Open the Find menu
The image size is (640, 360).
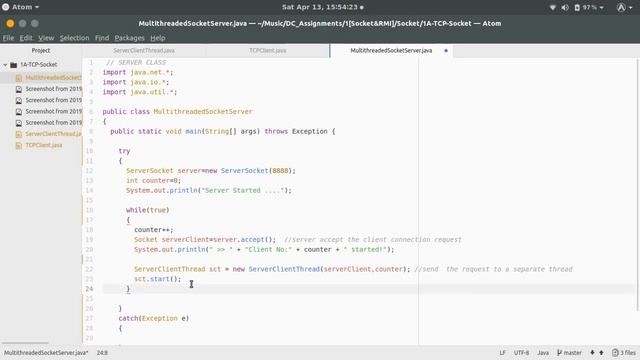tap(102, 38)
